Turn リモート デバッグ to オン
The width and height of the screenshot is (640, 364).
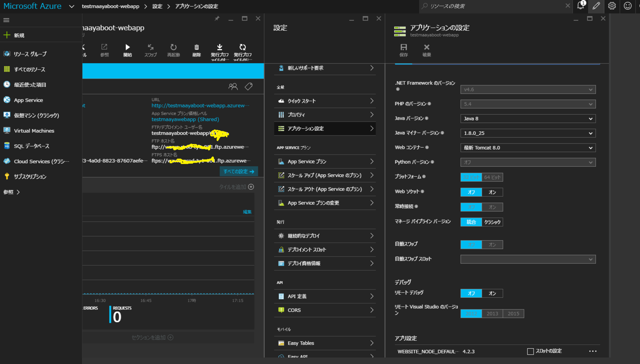pyautogui.click(x=492, y=293)
